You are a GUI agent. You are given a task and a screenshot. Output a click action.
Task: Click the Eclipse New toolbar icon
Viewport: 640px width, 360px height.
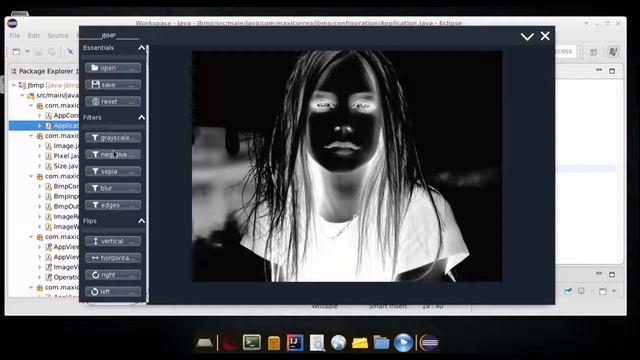click(x=16, y=52)
